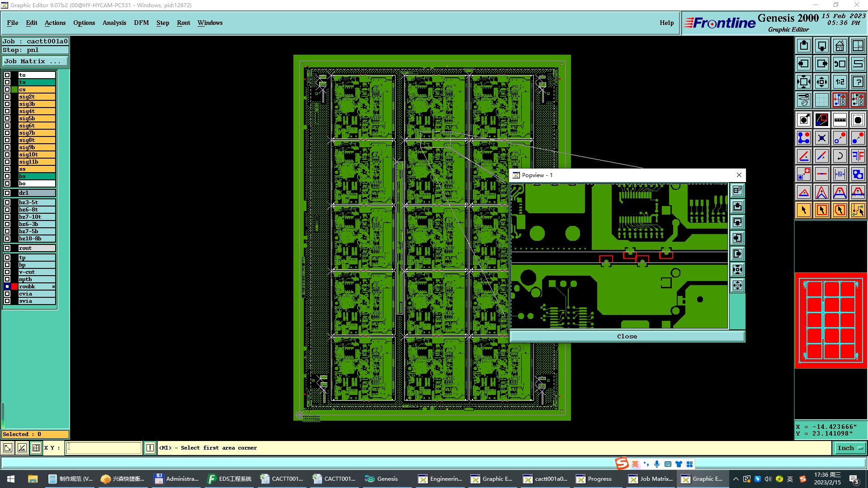Open the Analysis menu
Viewport: 868px width, 488px height.
[x=114, y=23]
